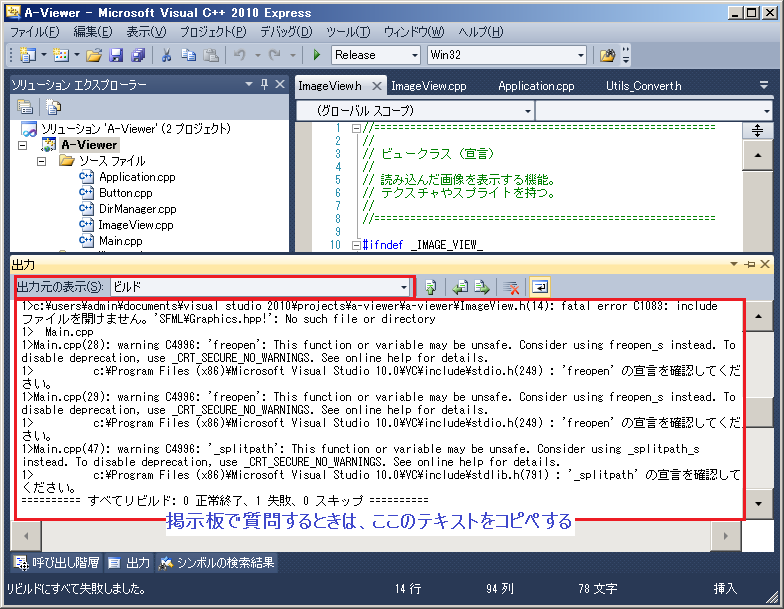Close the ImageView.h tab
Viewport: 784px width, 609px height.
[377, 86]
